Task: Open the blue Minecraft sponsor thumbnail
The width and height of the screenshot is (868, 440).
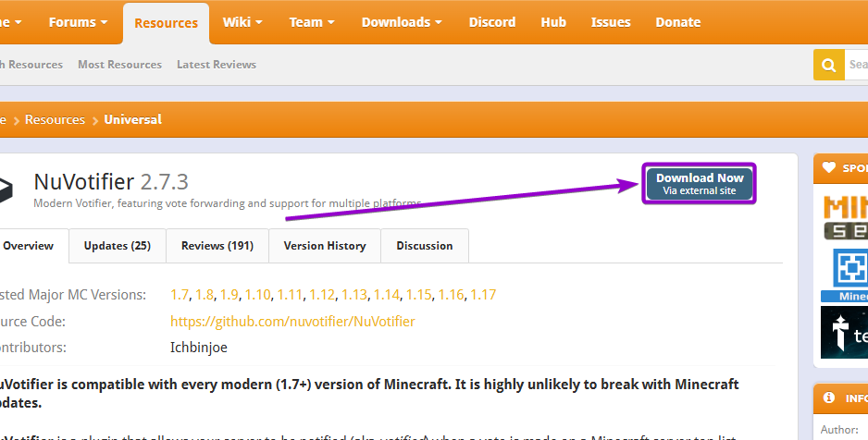Action: pyautogui.click(x=845, y=275)
